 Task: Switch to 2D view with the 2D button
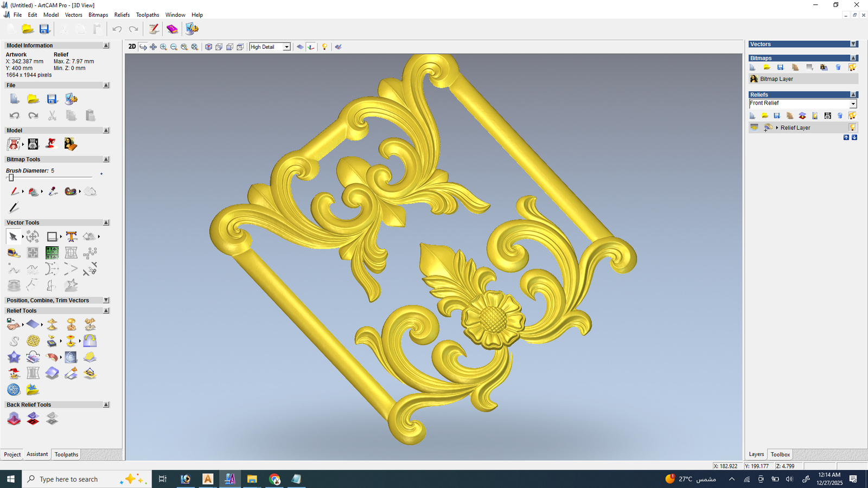pos(132,47)
